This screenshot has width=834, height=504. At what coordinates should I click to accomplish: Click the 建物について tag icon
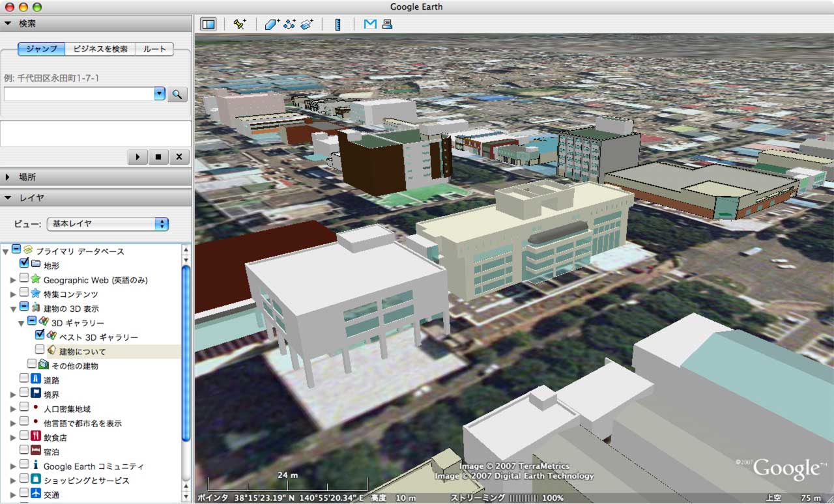coord(51,350)
